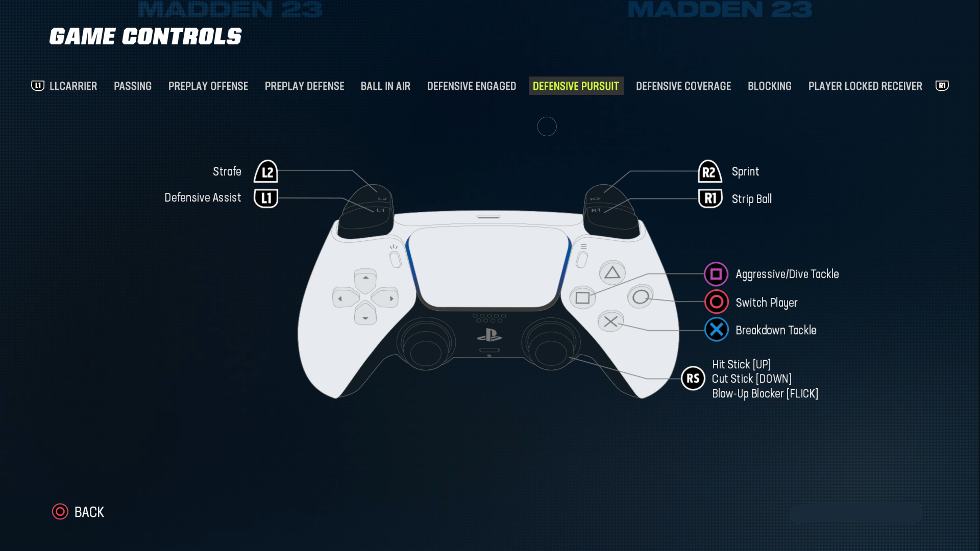
Task: Click the LLCARRIER navigation icon
Action: pyautogui.click(x=38, y=85)
